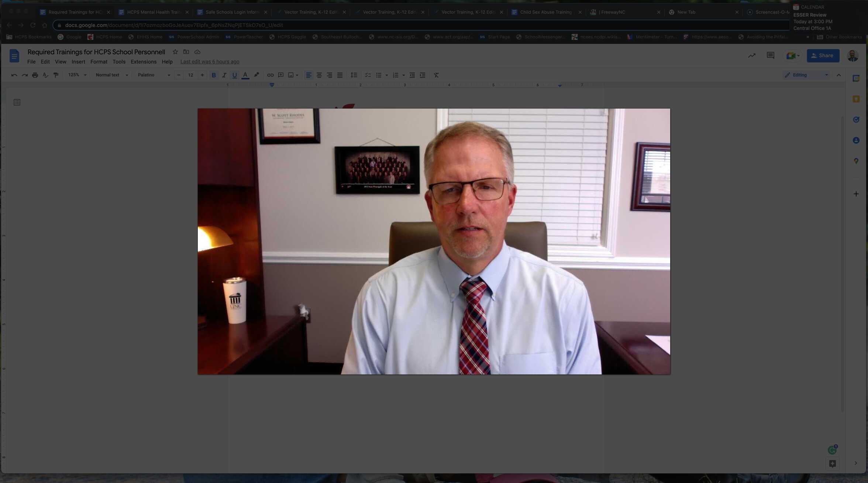Viewport: 868px width, 483px height.
Task: Increase paragraph indent
Action: [x=423, y=75]
